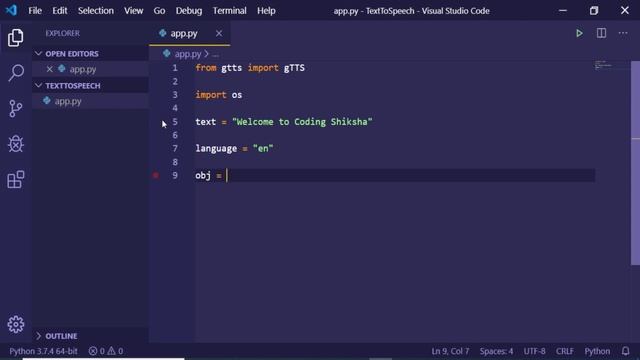640x360 pixels.
Task: Minimize the Visual Studio Code window
Action: [563, 11]
